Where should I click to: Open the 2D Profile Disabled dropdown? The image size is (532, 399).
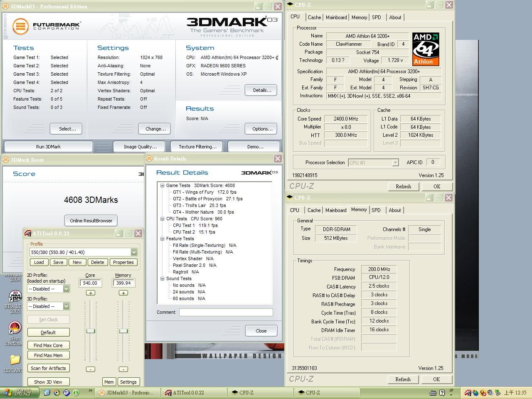[x=66, y=288]
